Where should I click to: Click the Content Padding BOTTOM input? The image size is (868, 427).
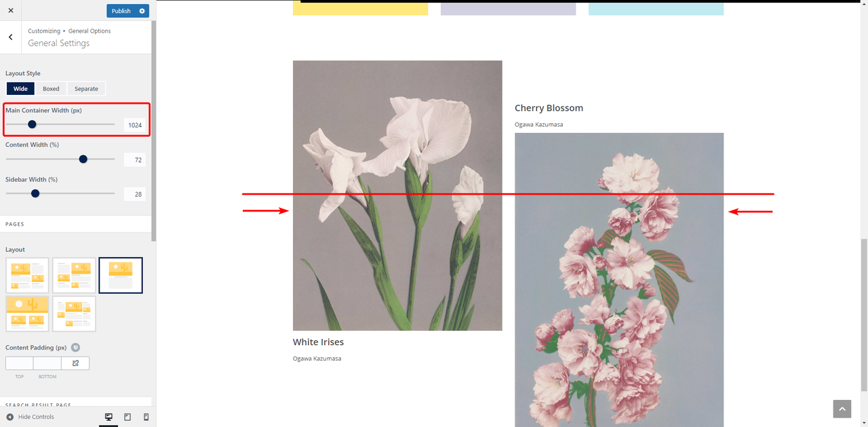click(x=47, y=363)
